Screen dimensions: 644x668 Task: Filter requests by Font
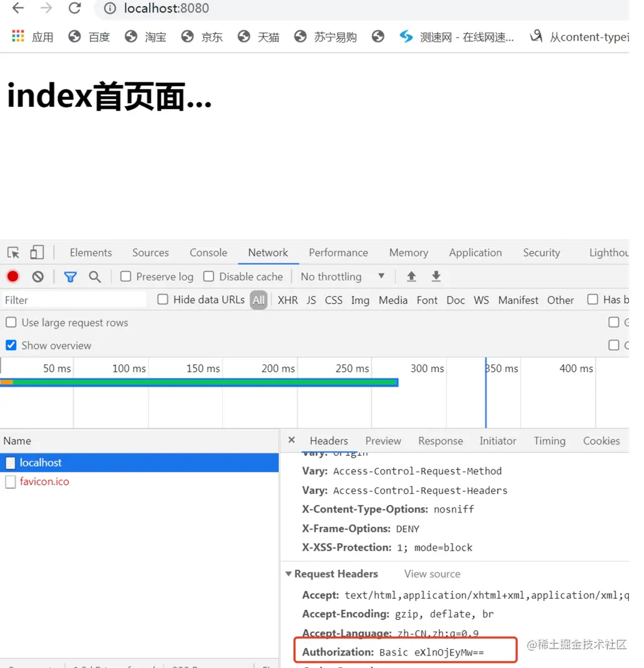427,300
